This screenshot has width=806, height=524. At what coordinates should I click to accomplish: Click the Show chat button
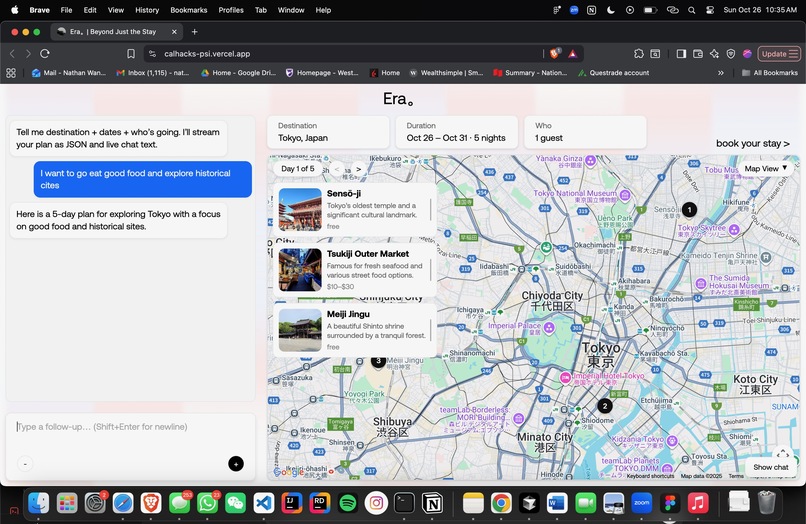[x=771, y=467]
